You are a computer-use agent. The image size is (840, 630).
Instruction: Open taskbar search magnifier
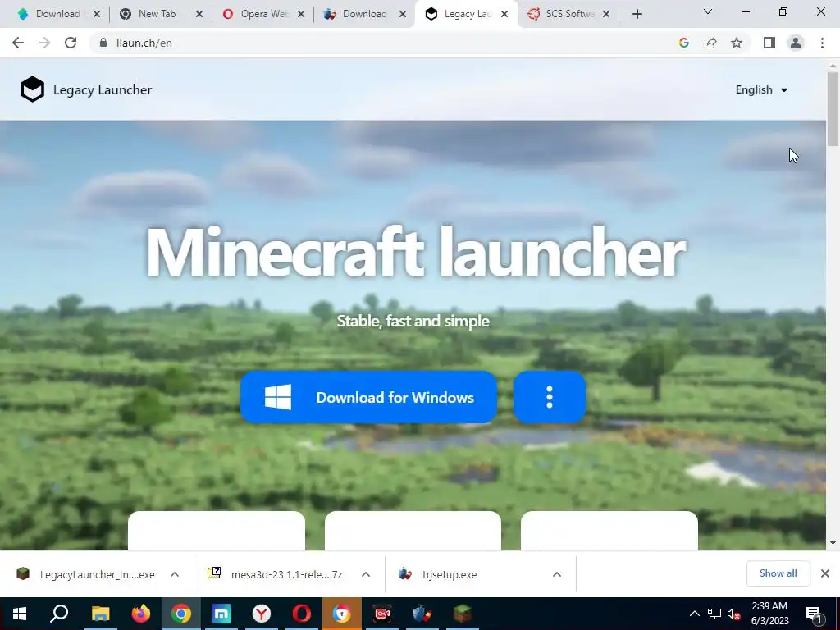click(x=59, y=614)
